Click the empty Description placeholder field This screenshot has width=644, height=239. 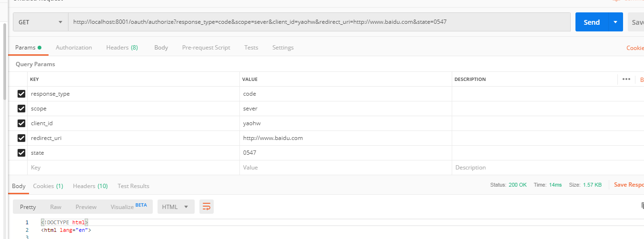point(547,168)
